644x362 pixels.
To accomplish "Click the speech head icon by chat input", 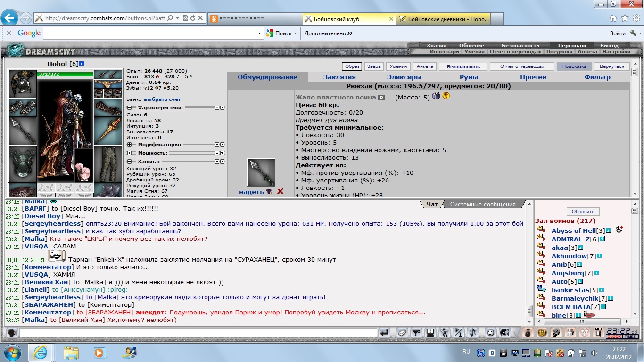I will click(13, 333).
